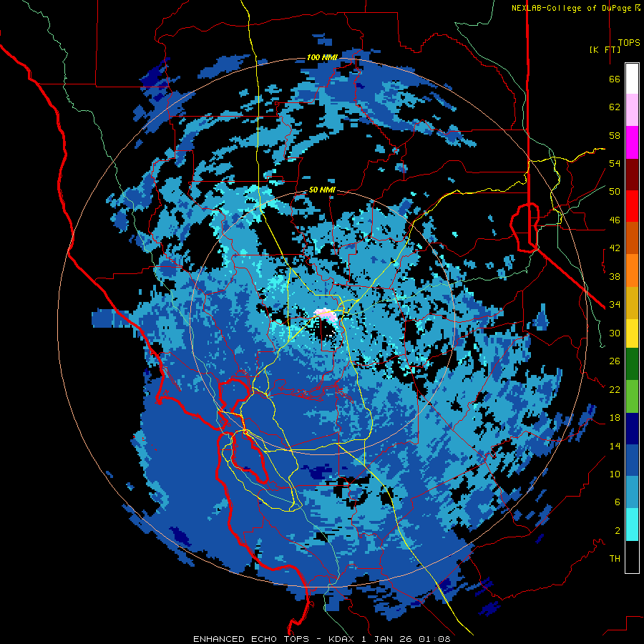Click the legend value 30
Viewport: 644px width, 644px height.
[x=615, y=333]
